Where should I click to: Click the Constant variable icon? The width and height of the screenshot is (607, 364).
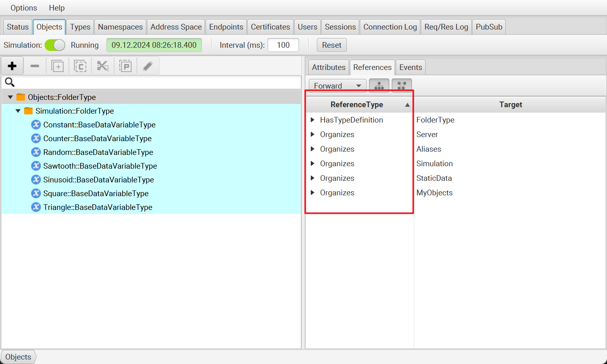click(36, 125)
